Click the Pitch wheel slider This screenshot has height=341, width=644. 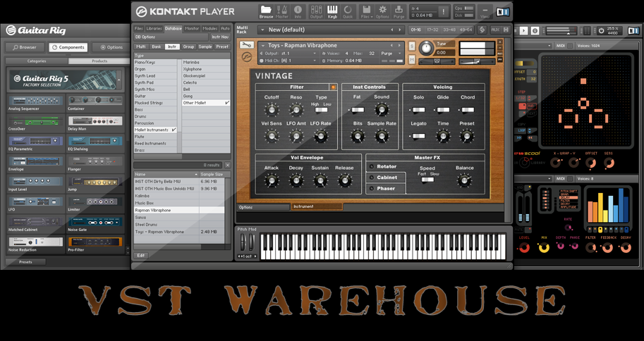[243, 242]
